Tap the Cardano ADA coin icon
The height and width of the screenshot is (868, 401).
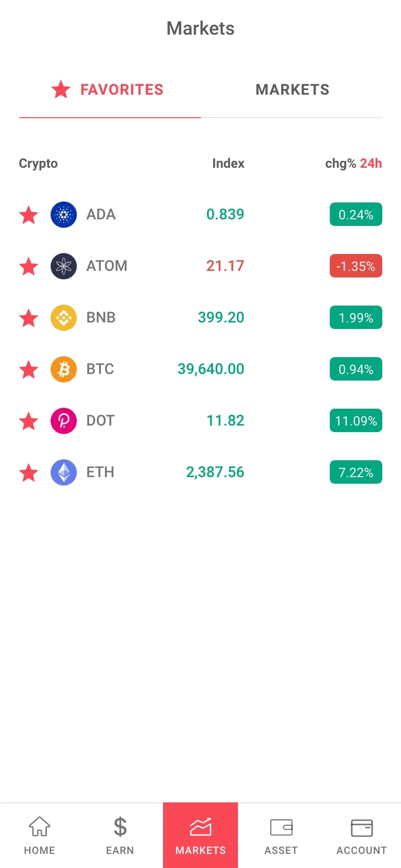pos(64,215)
